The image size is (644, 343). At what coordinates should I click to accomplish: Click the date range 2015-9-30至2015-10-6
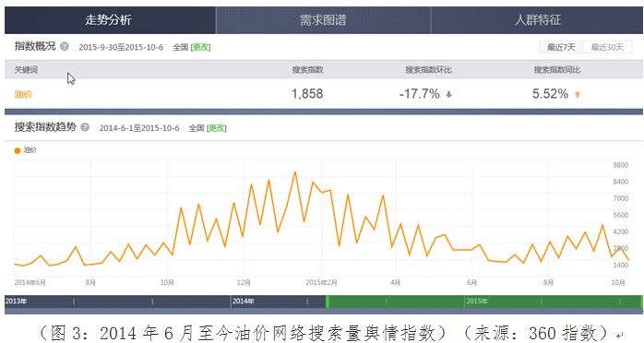point(121,47)
